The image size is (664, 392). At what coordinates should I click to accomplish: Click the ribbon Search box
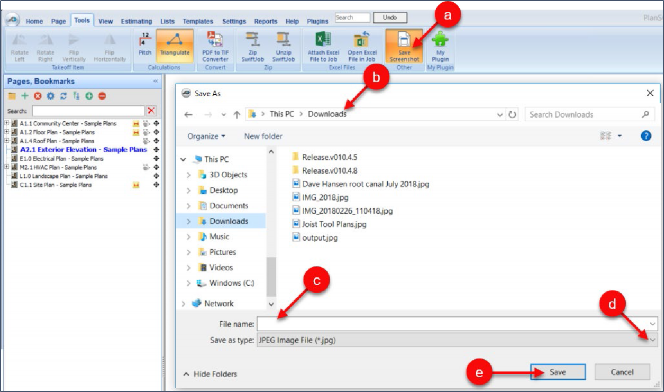coord(352,18)
